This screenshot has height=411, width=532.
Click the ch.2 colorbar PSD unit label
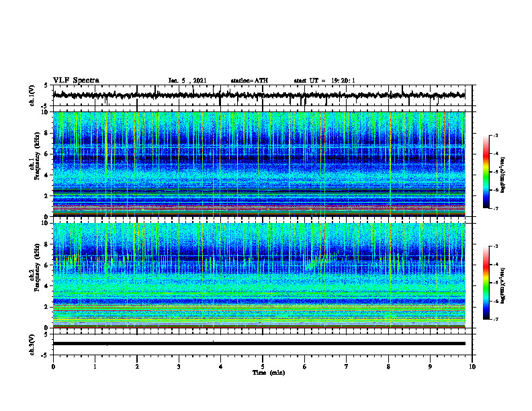pos(503,285)
